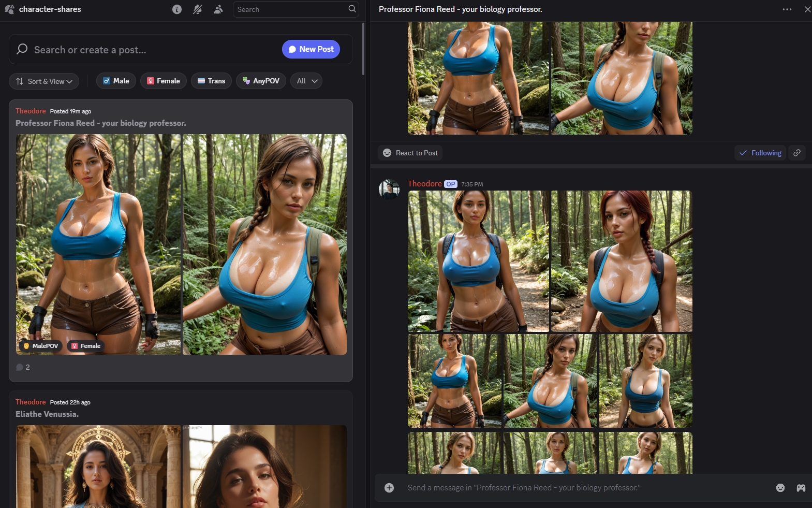Toggle the AnyPOV tag filter
Viewport: 812px width, 508px height.
click(x=261, y=81)
